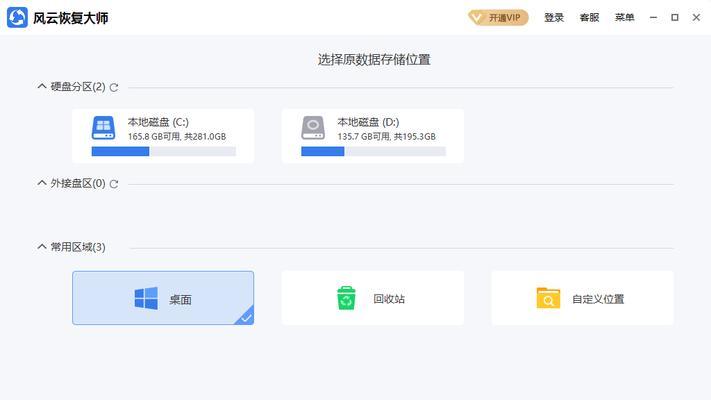Click the 风云恢复大师 title text
This screenshot has width=711, height=400.
71,18
